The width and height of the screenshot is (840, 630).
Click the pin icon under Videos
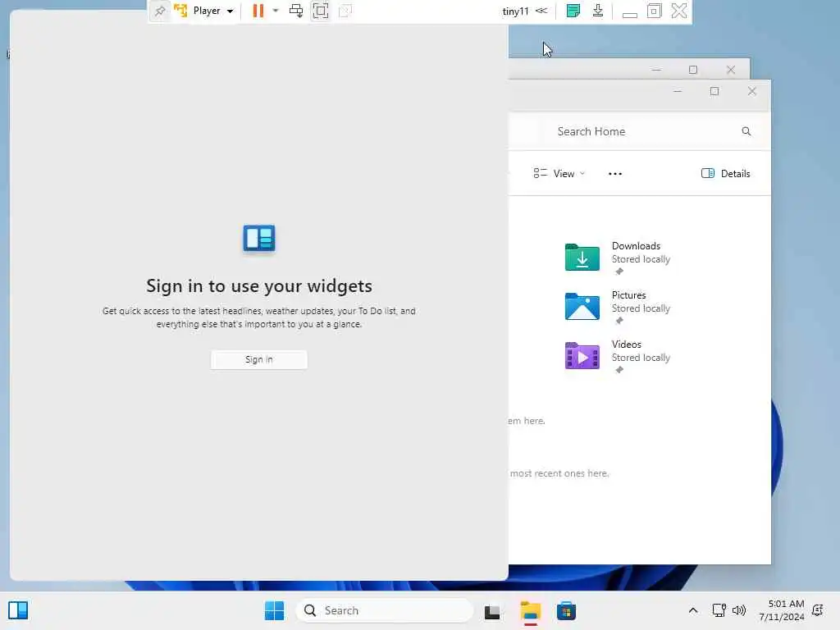(x=619, y=370)
